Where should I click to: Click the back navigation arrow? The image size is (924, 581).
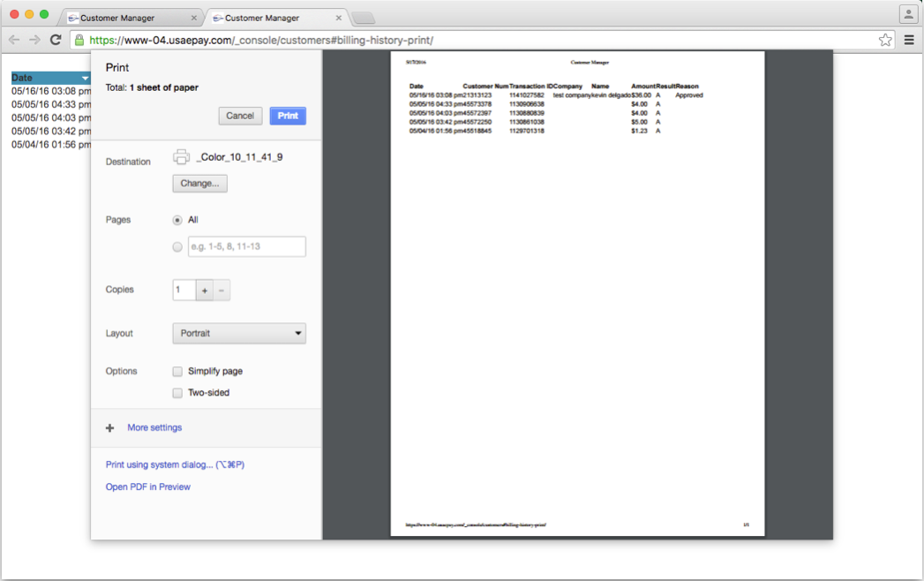(13, 39)
